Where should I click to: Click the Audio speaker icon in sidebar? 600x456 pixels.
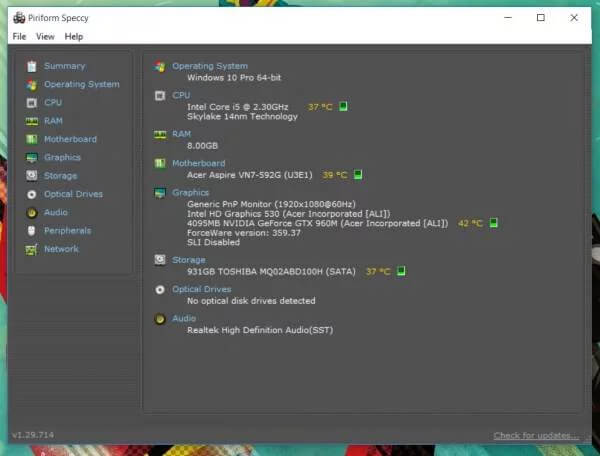(x=32, y=213)
